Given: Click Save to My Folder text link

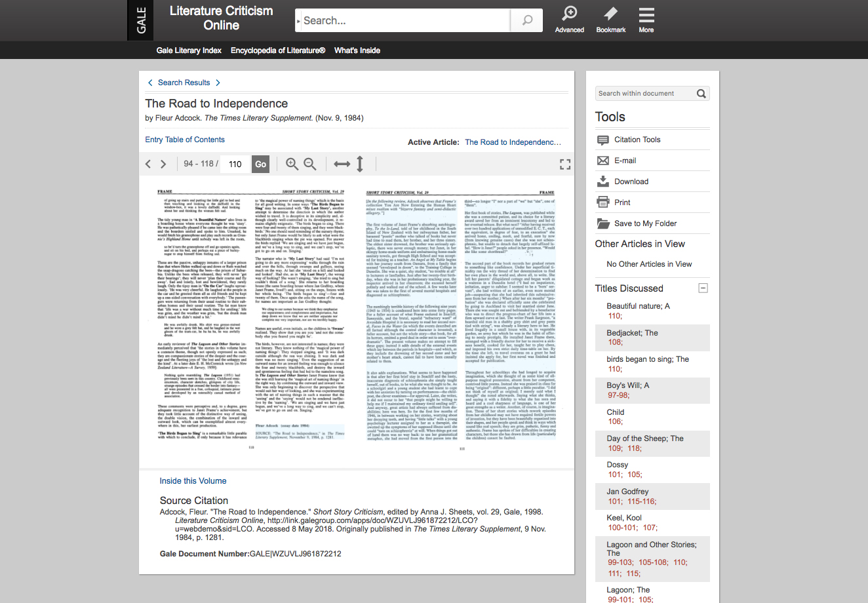Looking at the screenshot, I should point(646,224).
